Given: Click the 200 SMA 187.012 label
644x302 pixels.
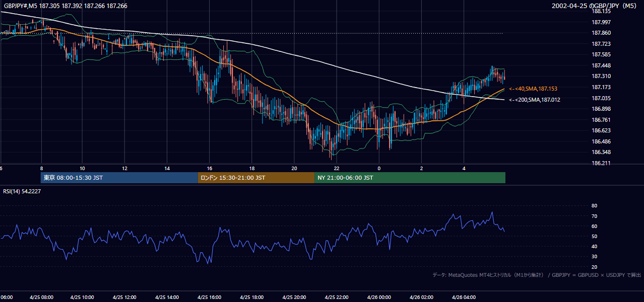Looking at the screenshot, I should (x=535, y=100).
